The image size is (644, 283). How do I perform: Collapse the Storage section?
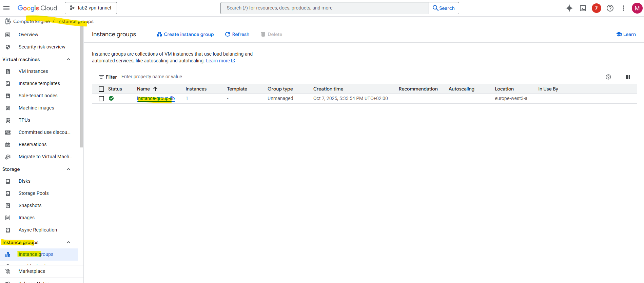pyautogui.click(x=69, y=169)
